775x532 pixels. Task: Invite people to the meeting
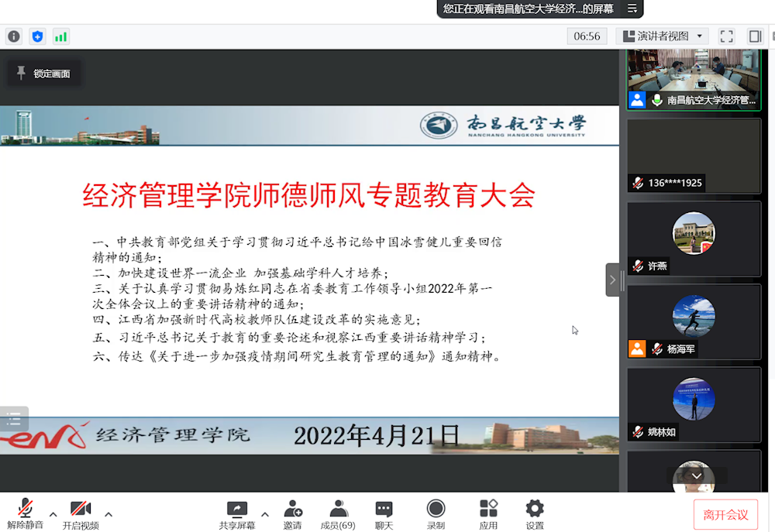pos(293,514)
